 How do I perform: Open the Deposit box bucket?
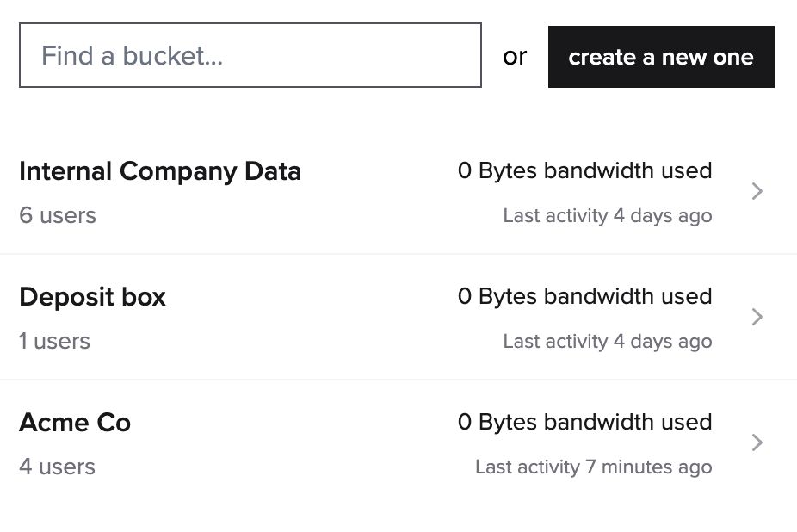coord(92,297)
